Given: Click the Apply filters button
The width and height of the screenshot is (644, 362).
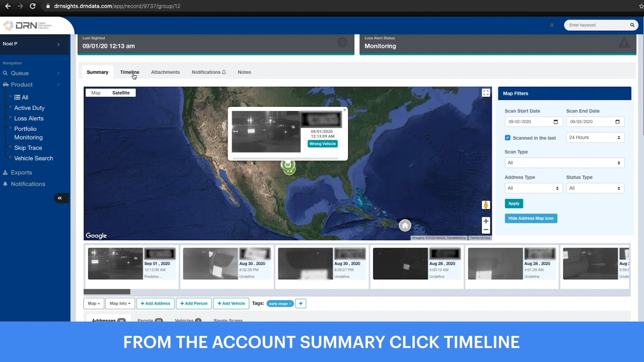Looking at the screenshot, I should (514, 204).
